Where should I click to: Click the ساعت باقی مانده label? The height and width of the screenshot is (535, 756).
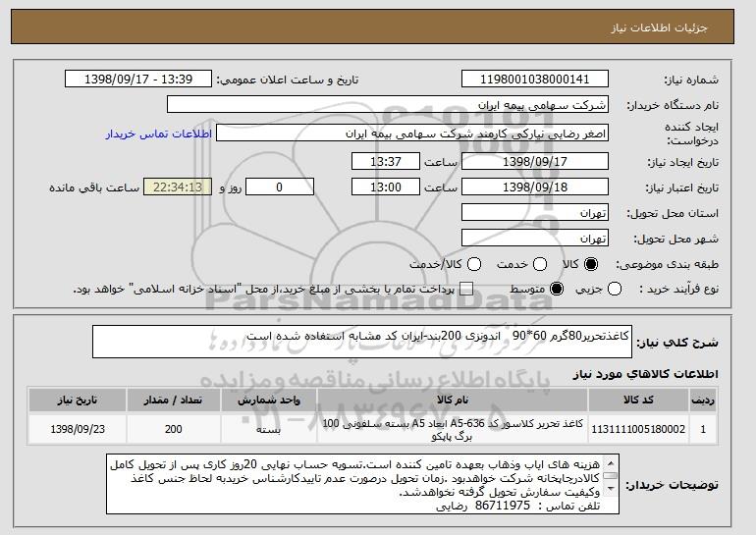[x=94, y=187]
